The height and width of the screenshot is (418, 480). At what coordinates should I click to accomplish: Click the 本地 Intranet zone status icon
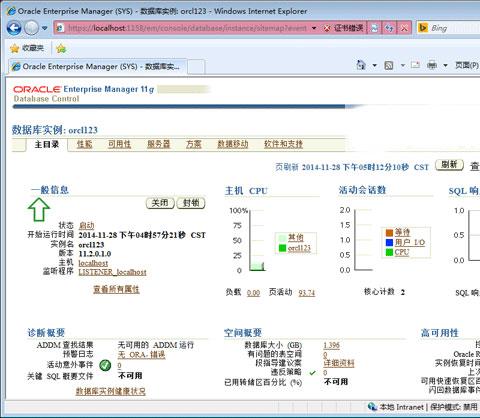(372, 407)
